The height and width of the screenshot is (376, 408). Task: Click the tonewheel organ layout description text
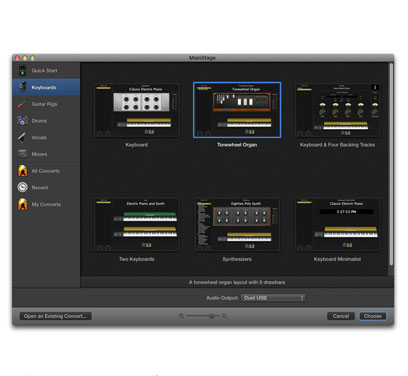click(237, 282)
